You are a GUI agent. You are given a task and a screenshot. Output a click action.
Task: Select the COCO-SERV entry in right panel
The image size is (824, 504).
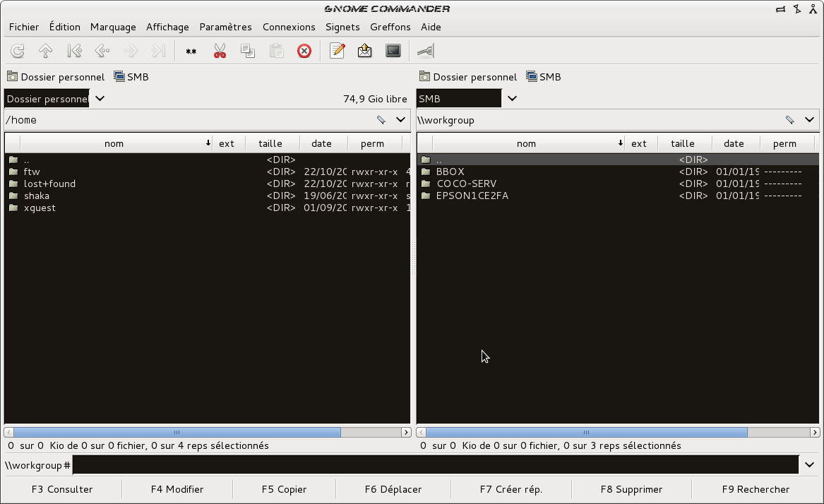click(x=618, y=184)
